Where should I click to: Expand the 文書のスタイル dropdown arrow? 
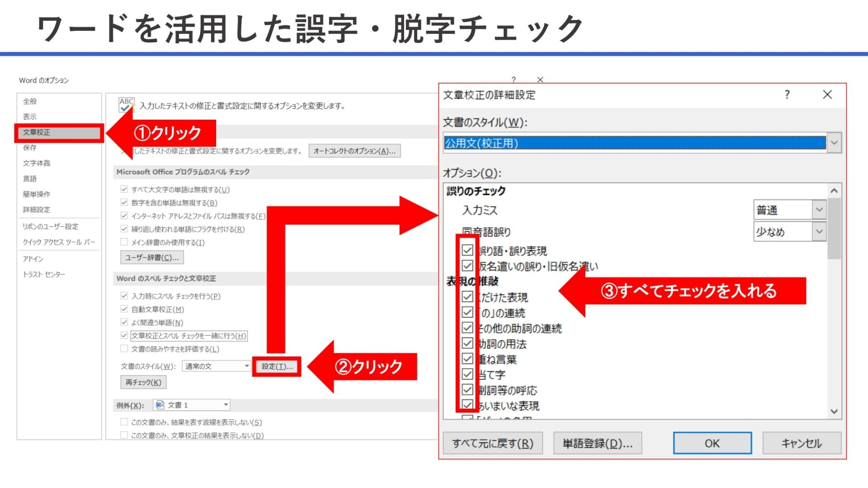834,143
